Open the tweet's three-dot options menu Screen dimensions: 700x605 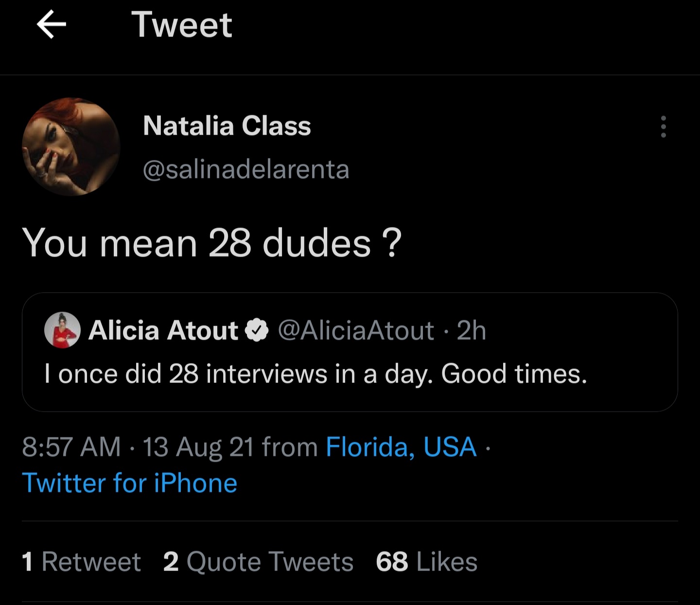pyautogui.click(x=663, y=127)
